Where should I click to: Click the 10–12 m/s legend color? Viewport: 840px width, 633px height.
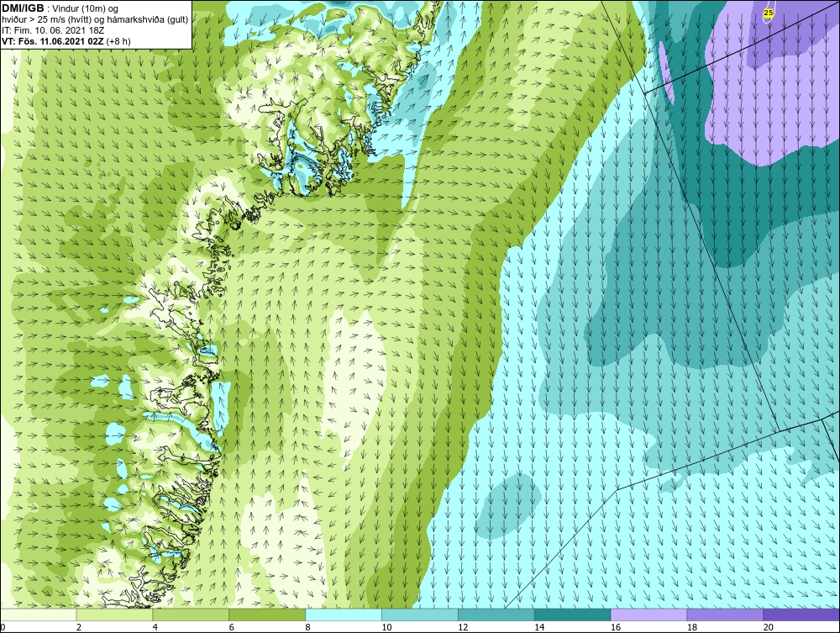pos(420,615)
